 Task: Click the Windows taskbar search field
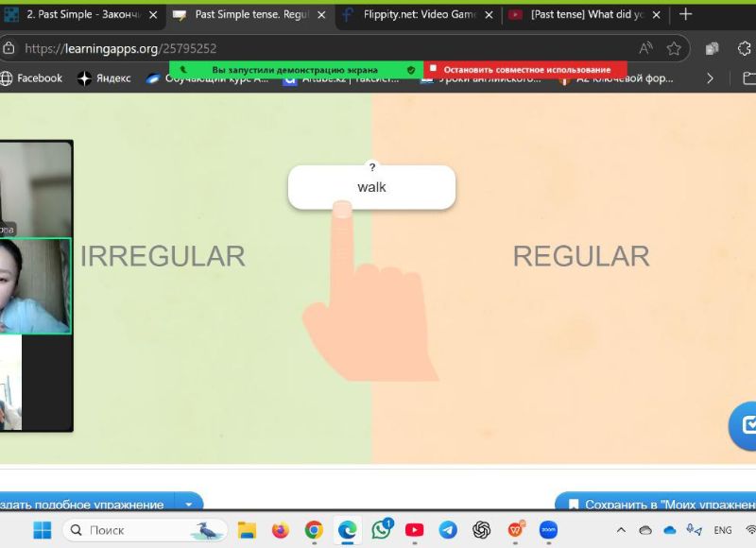pyautogui.click(x=142, y=530)
